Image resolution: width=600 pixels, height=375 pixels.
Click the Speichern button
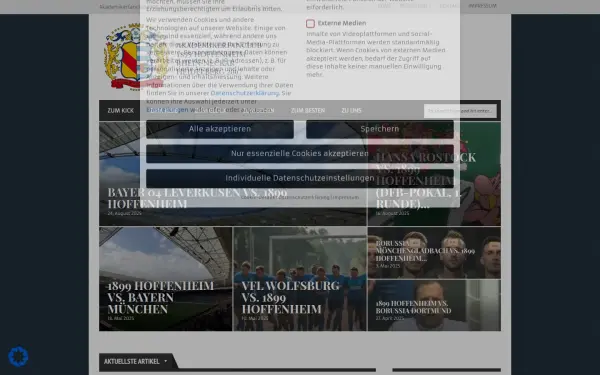(380, 129)
